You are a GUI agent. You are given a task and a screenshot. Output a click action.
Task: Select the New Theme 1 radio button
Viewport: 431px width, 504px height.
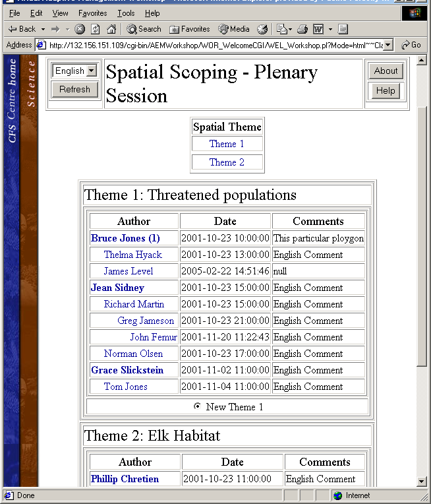(197, 406)
